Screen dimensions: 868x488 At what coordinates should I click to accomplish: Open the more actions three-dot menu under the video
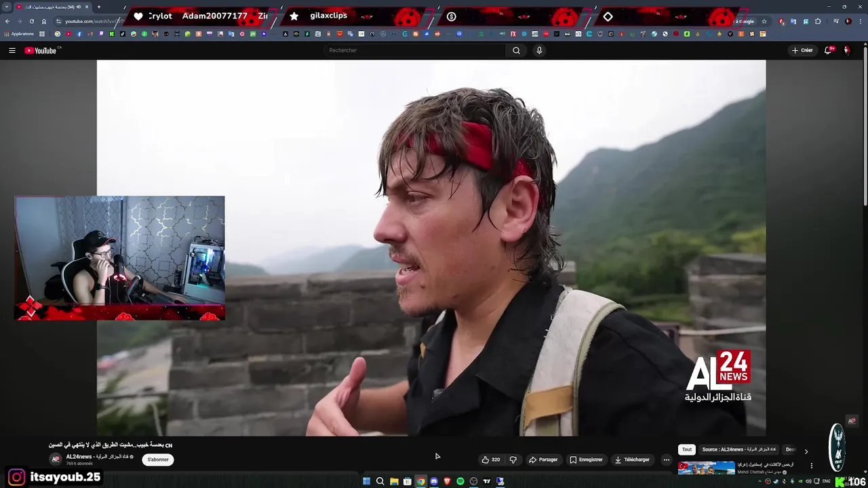click(666, 460)
